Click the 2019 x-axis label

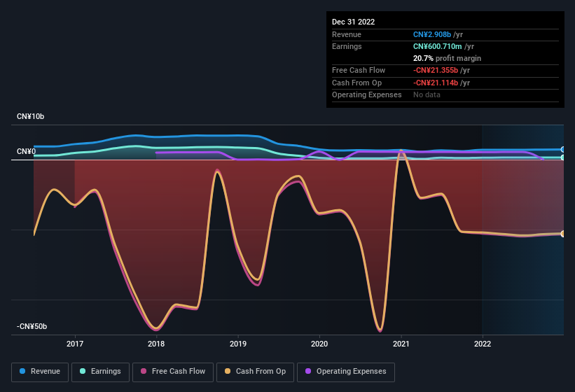coord(238,344)
